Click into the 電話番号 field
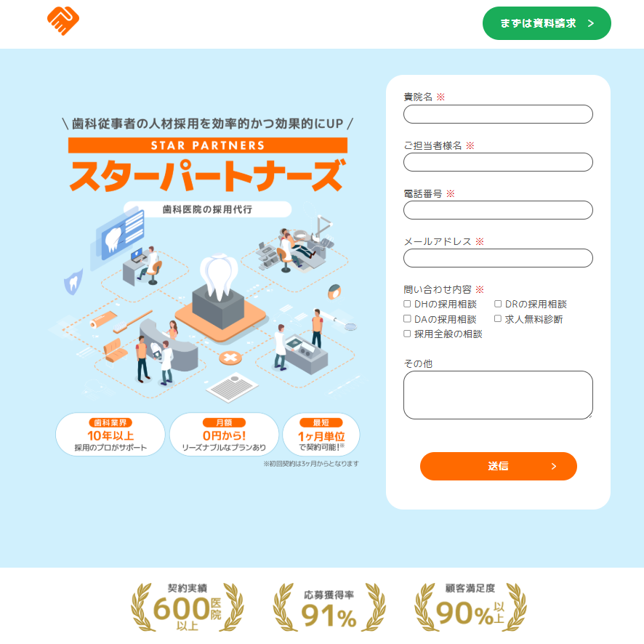 [498, 210]
